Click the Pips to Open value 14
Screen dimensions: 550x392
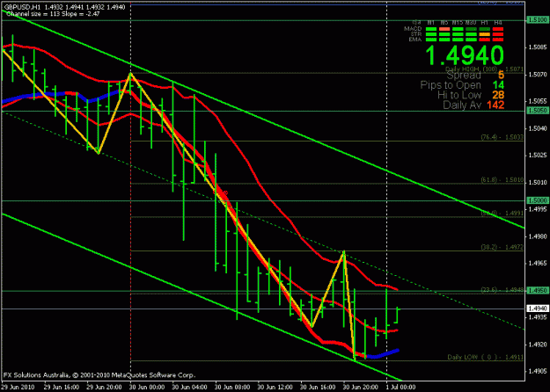pyautogui.click(x=498, y=84)
